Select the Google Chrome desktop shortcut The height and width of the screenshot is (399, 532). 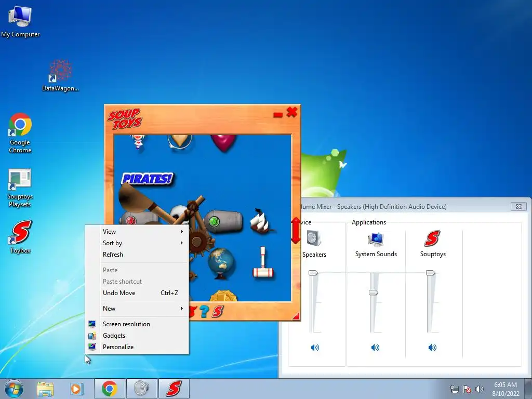pos(20,133)
